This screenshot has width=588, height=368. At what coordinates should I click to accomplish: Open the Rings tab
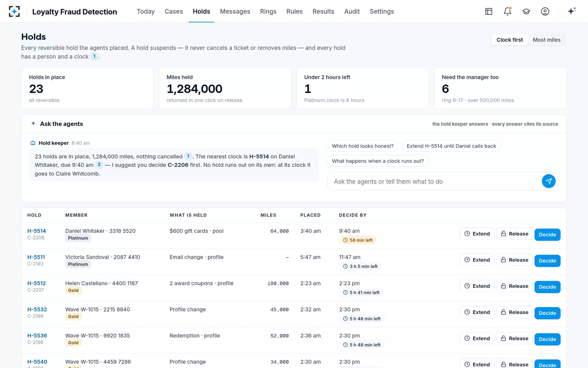click(268, 11)
